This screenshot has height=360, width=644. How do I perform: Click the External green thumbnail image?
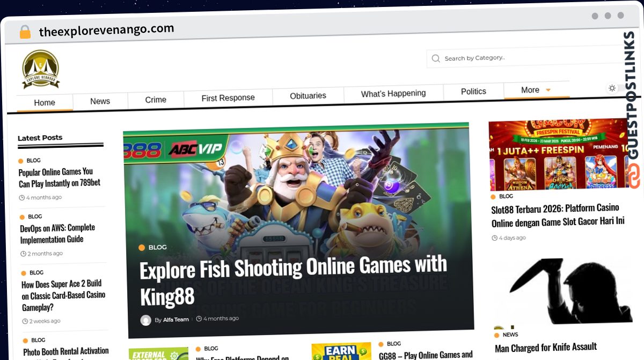tap(158, 354)
